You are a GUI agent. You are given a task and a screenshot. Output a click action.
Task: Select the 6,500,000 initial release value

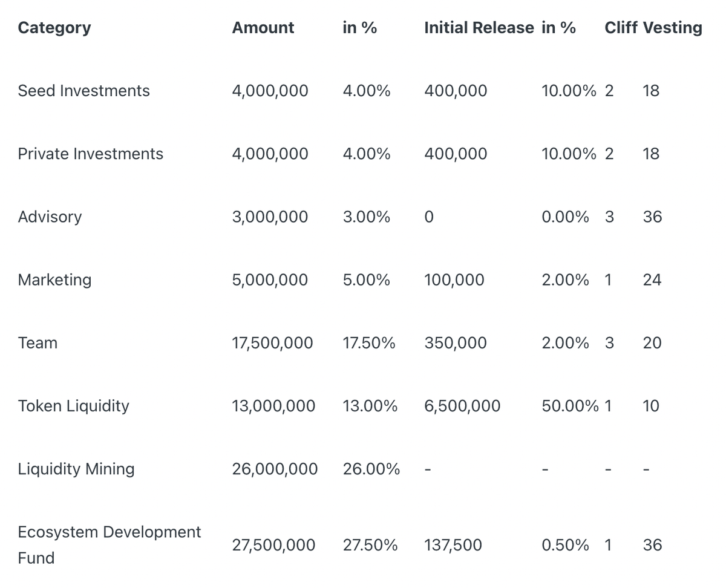pyautogui.click(x=462, y=406)
